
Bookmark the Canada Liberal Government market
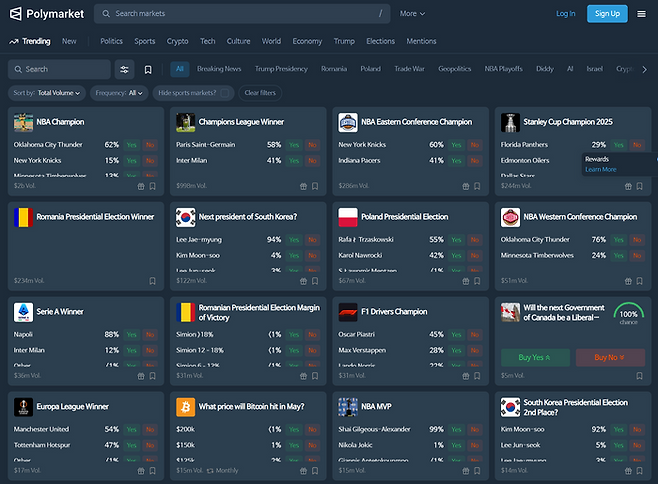(x=640, y=376)
